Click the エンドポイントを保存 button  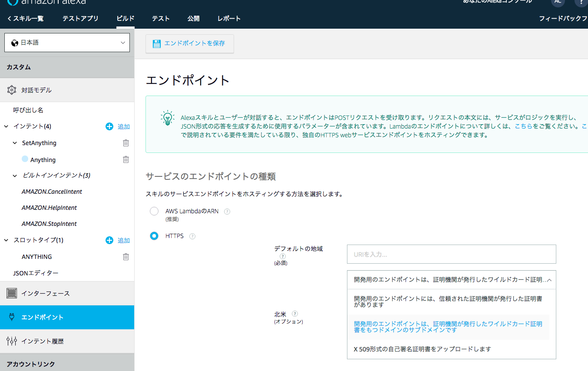(x=190, y=43)
